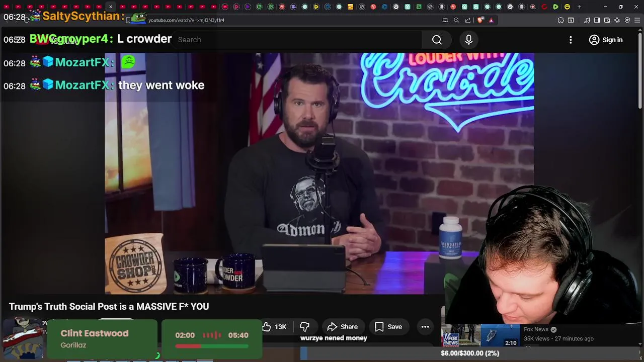Click song progress bar in music widget
The image size is (644, 362).
211,346
